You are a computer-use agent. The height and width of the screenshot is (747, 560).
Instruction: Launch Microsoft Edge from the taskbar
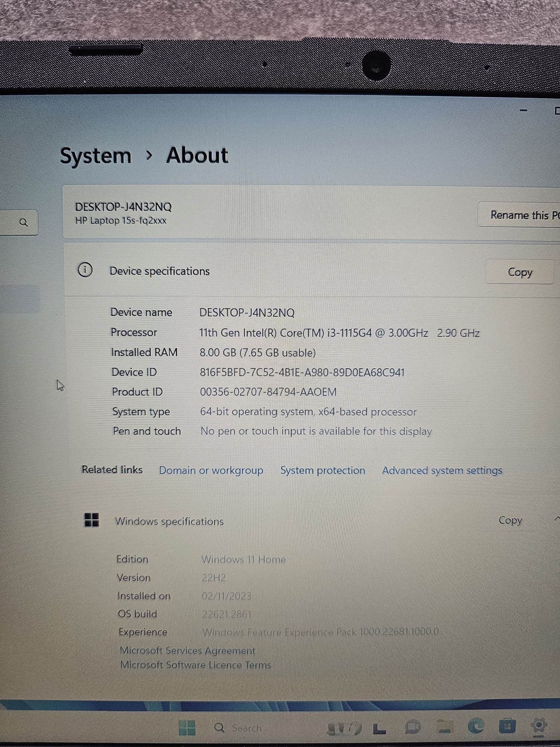click(x=476, y=726)
